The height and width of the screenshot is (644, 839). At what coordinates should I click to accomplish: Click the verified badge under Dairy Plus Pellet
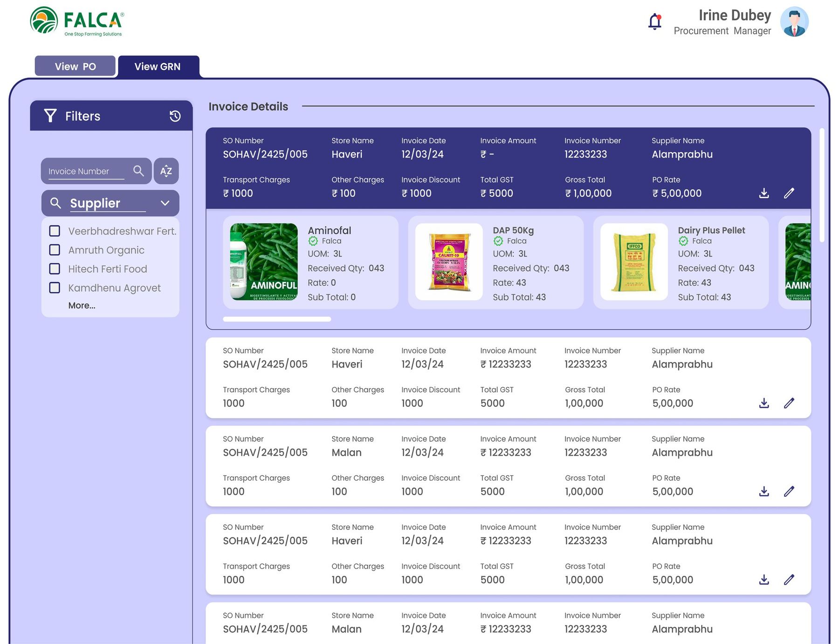(x=683, y=241)
